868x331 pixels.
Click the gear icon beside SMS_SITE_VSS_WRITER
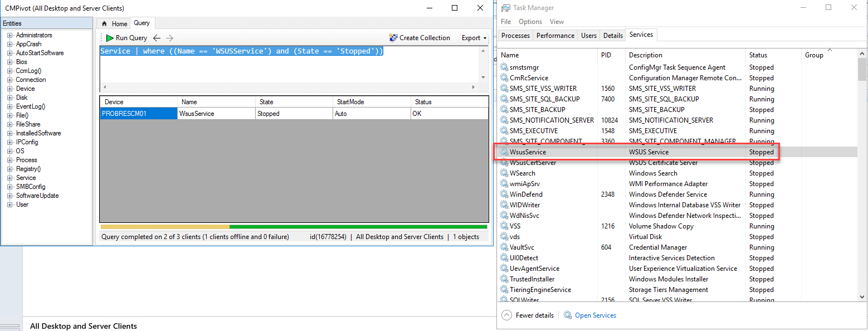tap(504, 89)
